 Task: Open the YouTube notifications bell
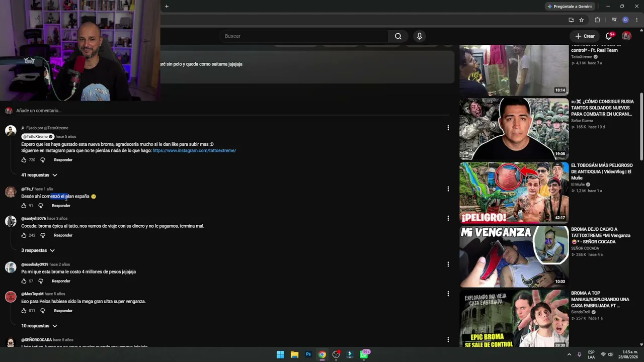(x=609, y=36)
